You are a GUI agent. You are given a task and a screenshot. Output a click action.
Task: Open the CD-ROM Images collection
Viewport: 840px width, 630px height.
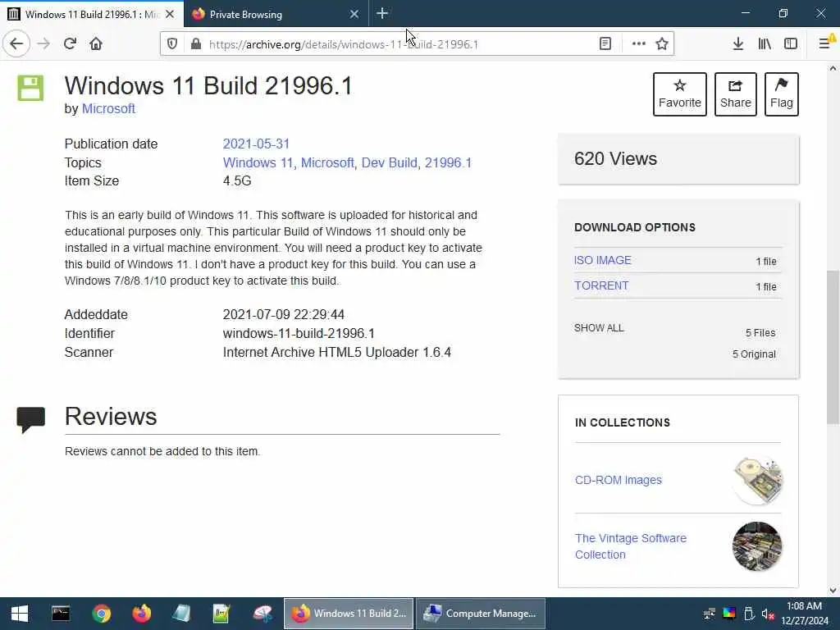click(619, 480)
